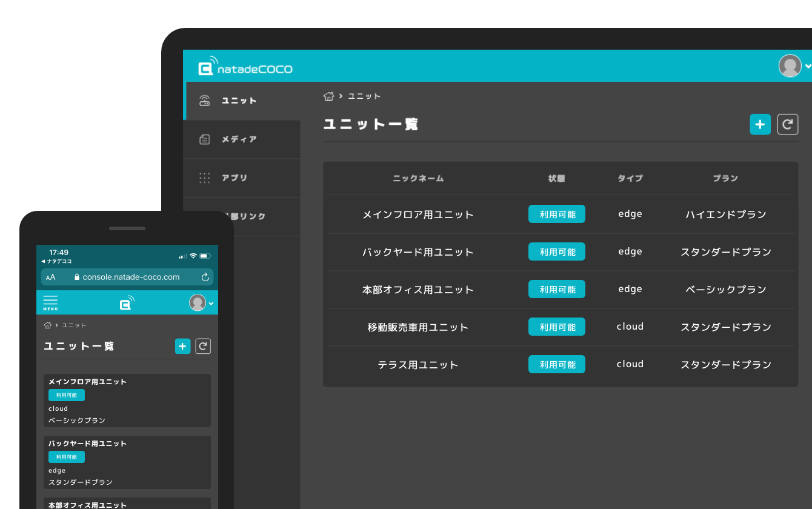
Task: Open the MENU hamburger on the phone
Action: pos(50,303)
